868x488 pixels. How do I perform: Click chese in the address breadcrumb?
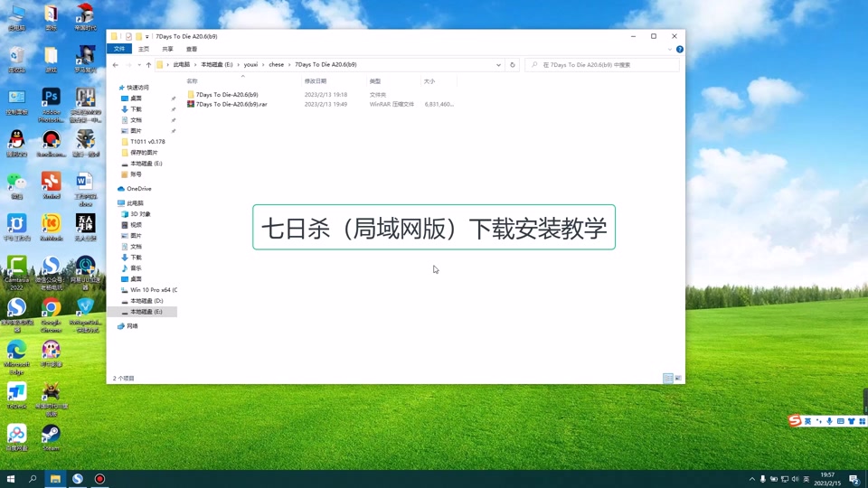(277, 65)
